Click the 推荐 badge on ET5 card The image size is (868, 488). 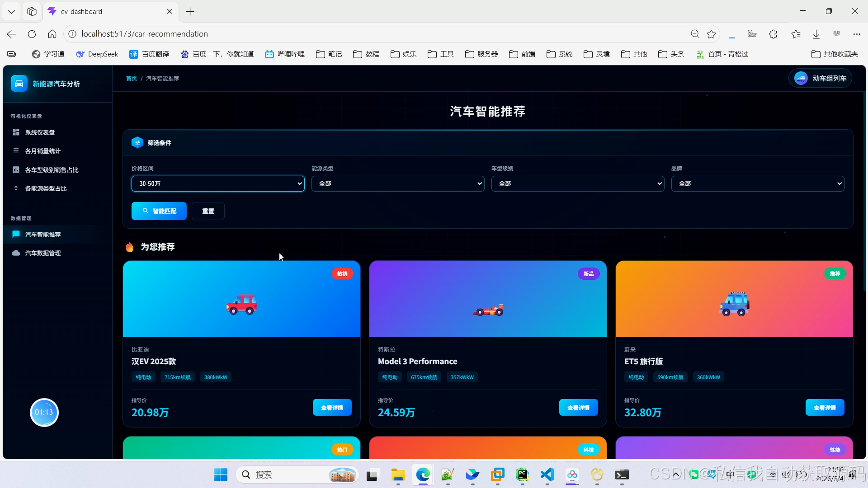tap(835, 274)
